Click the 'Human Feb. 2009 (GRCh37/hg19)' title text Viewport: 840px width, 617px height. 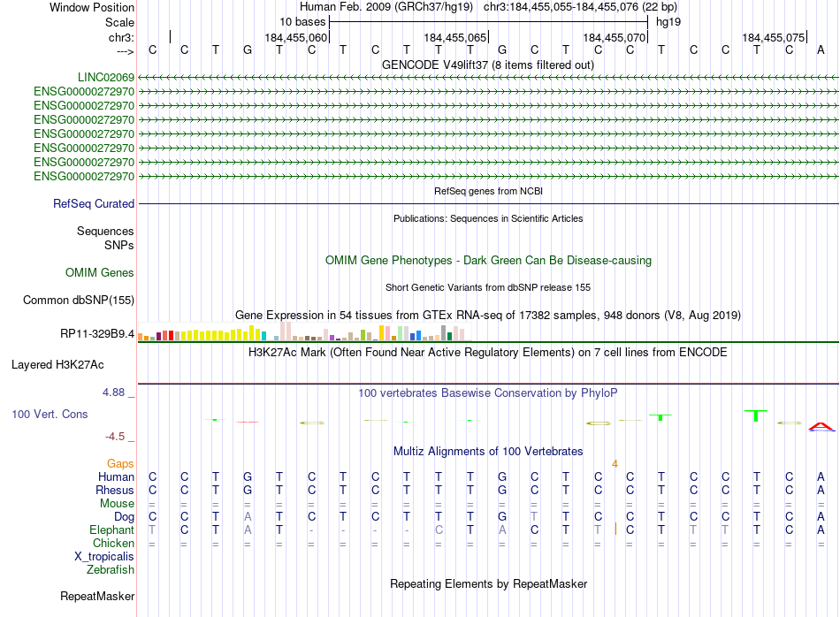pyautogui.click(x=386, y=7)
